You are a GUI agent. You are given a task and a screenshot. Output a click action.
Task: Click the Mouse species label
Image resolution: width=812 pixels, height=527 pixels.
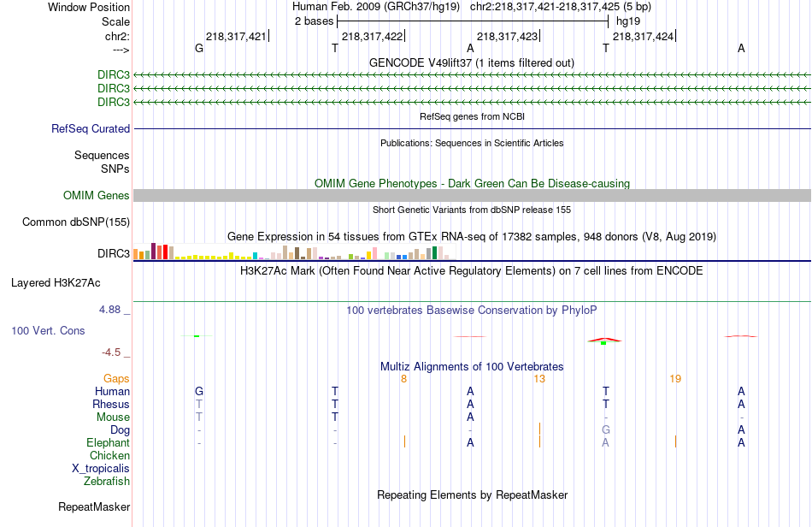(x=113, y=417)
